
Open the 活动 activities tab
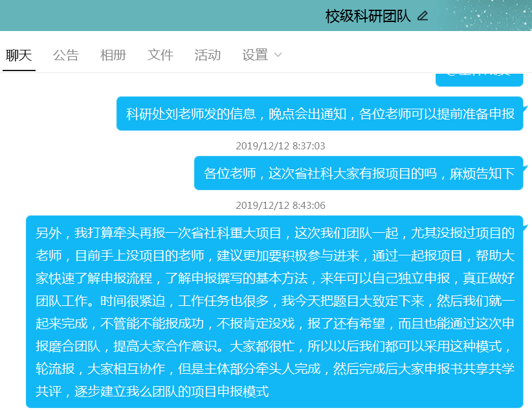[207, 55]
